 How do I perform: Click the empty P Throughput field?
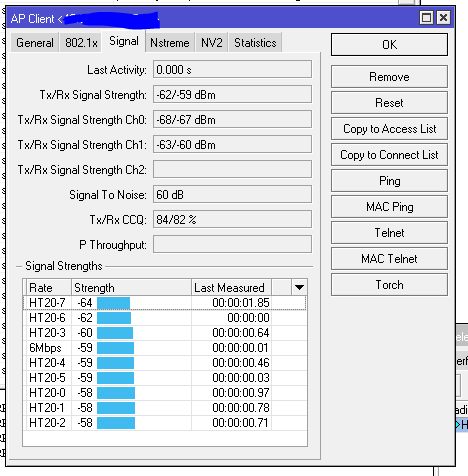pyautogui.click(x=232, y=244)
